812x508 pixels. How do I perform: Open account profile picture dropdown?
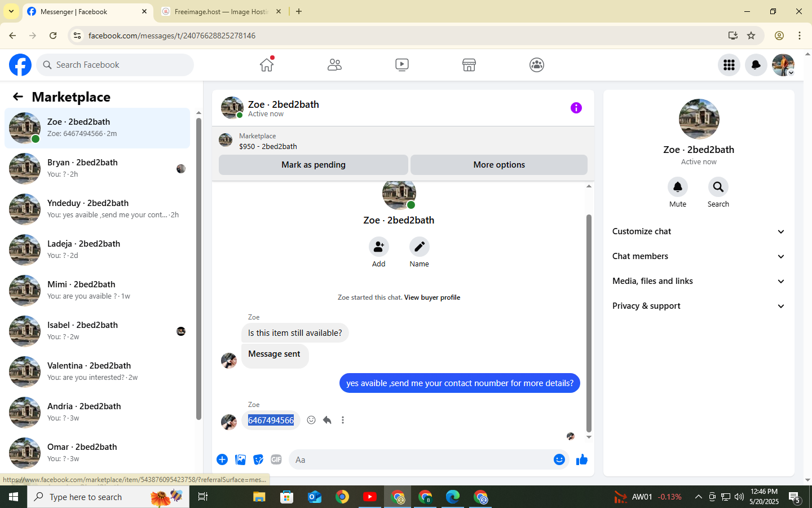tap(783, 65)
